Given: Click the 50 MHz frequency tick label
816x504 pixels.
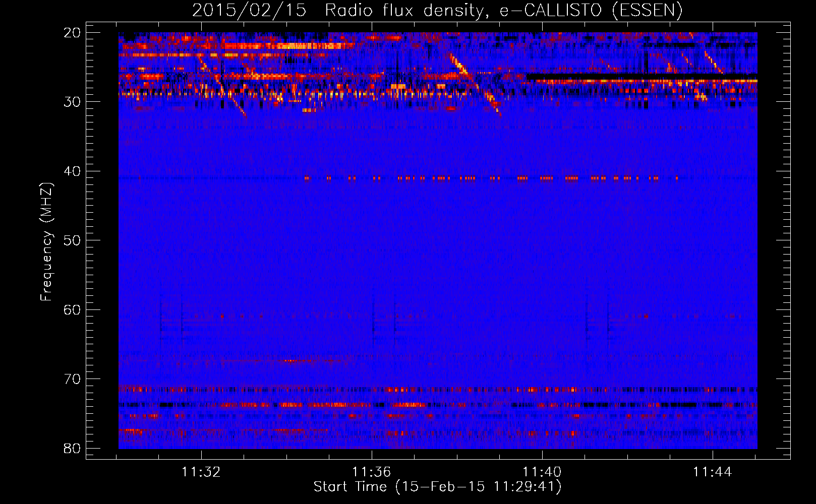Looking at the screenshot, I should coord(72,240).
